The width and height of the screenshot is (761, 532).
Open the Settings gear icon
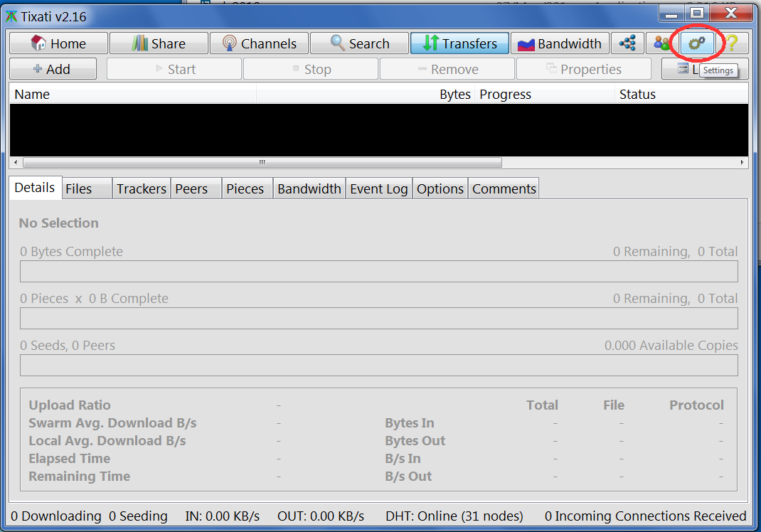(696, 43)
